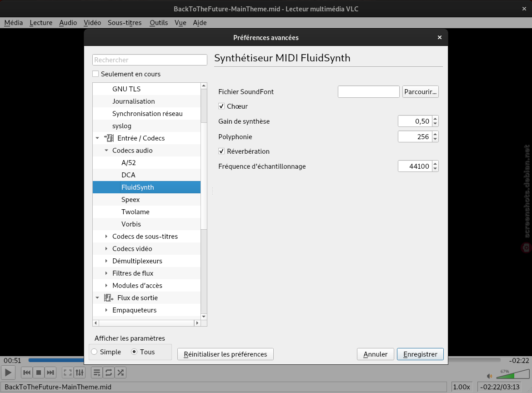The height and width of the screenshot is (393, 532).
Task: Decrease Polyphonie value
Action: (435, 140)
